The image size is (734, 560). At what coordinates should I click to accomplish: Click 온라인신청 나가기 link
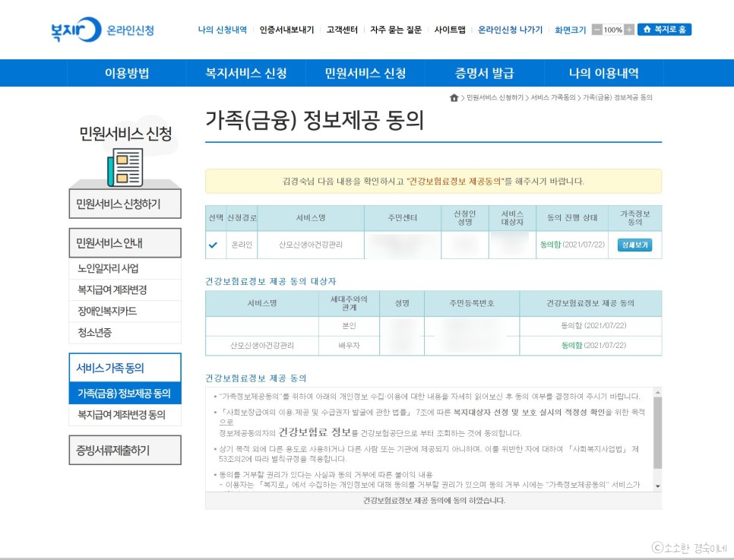click(x=510, y=30)
